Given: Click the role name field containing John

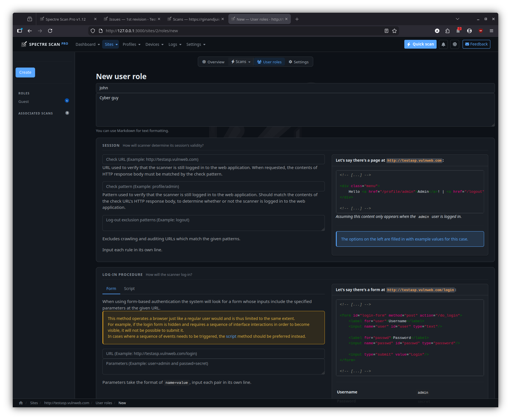Looking at the screenshot, I should 295,88.
